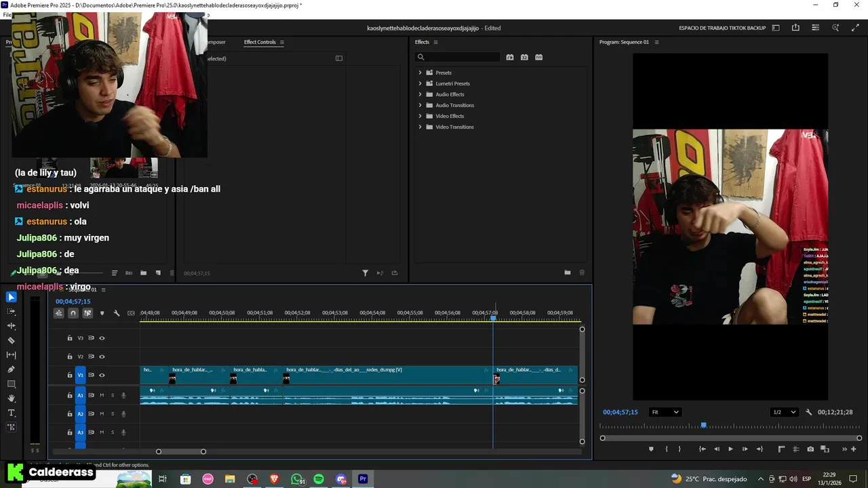The height and width of the screenshot is (488, 868).
Task: Expand the Video Transitions folder
Action: tap(420, 127)
